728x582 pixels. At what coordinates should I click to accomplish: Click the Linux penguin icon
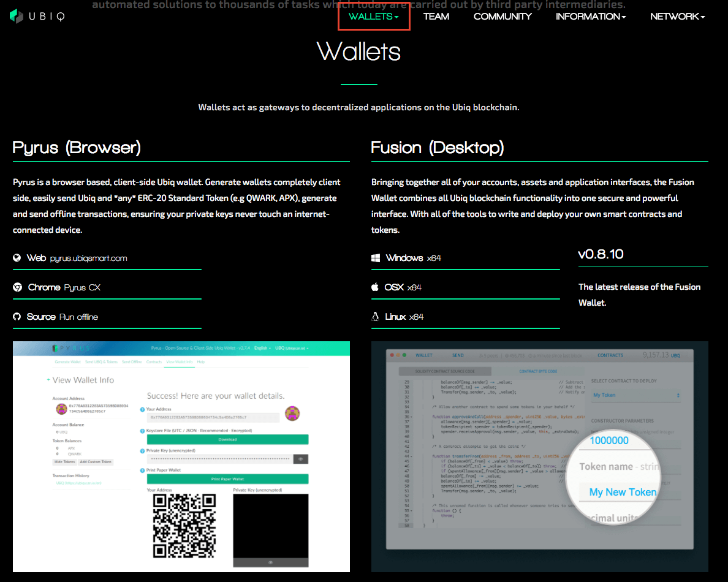375,317
